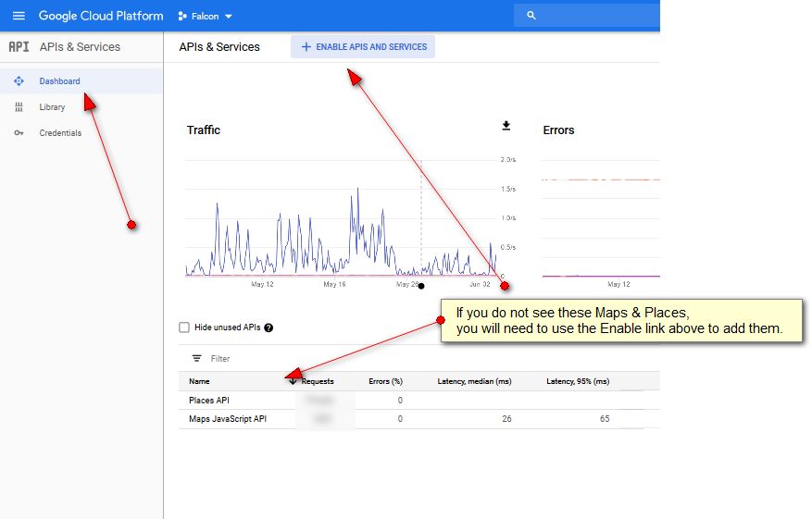Viewport: 812px width, 519px height.
Task: Click the Google Cloud Platform logo text
Action: coord(101,16)
